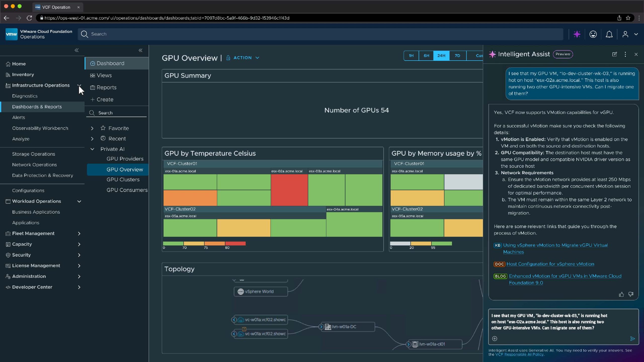
Task: Click the add attachment plus icon
Action: 495,339
